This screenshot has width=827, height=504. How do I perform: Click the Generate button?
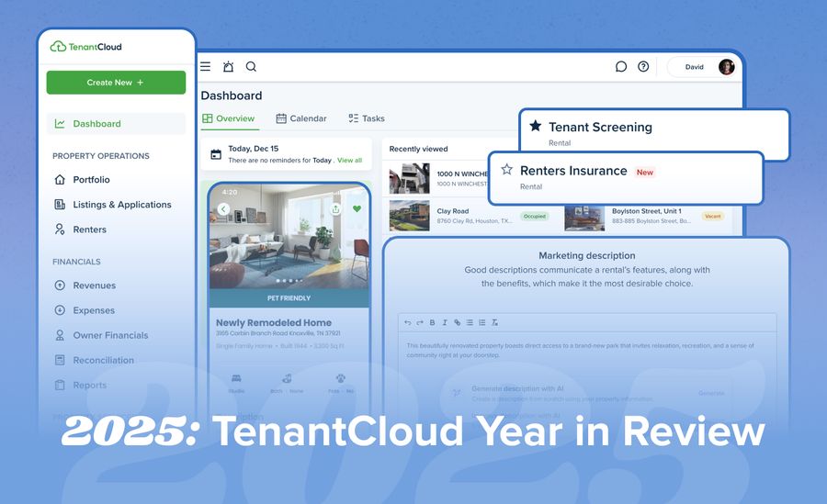(711, 393)
